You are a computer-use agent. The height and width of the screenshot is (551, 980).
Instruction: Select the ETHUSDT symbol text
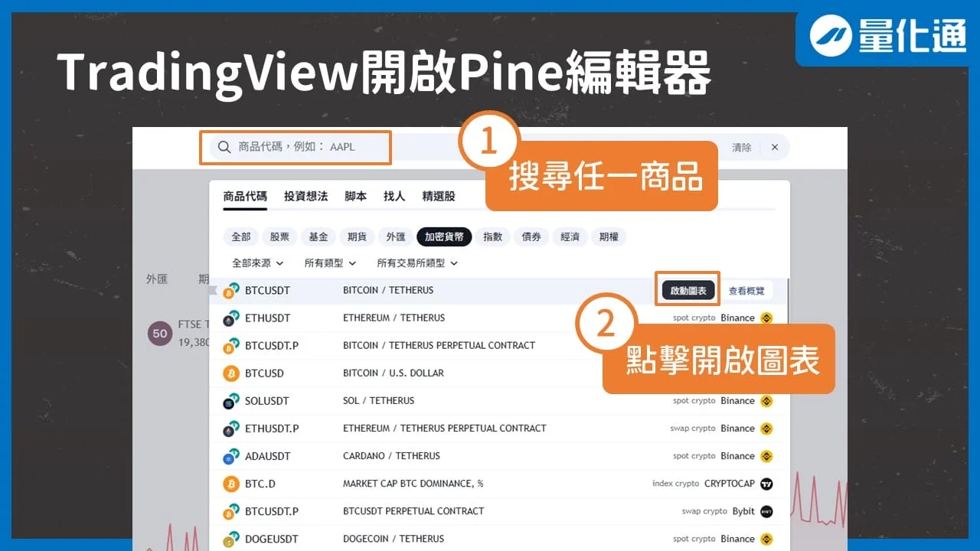pyautogui.click(x=267, y=318)
